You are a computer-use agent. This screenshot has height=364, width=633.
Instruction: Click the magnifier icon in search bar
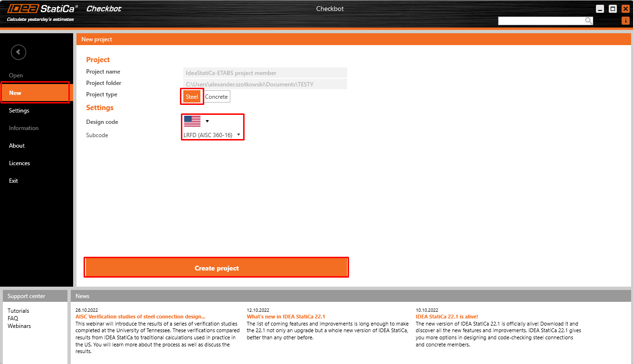pyautogui.click(x=588, y=20)
